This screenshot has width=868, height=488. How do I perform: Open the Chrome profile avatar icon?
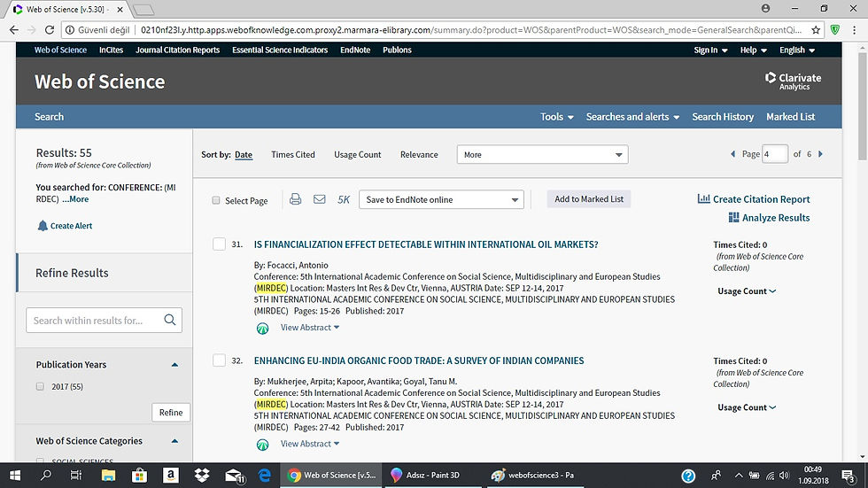point(765,8)
